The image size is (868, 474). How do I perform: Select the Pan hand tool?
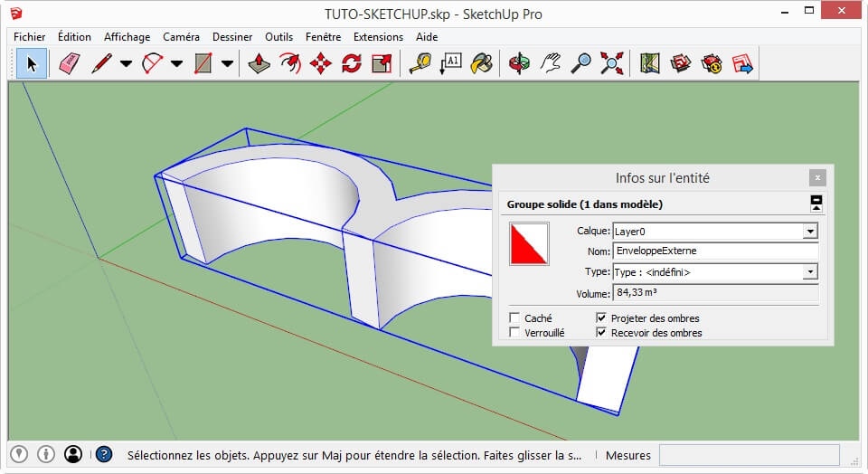click(551, 63)
